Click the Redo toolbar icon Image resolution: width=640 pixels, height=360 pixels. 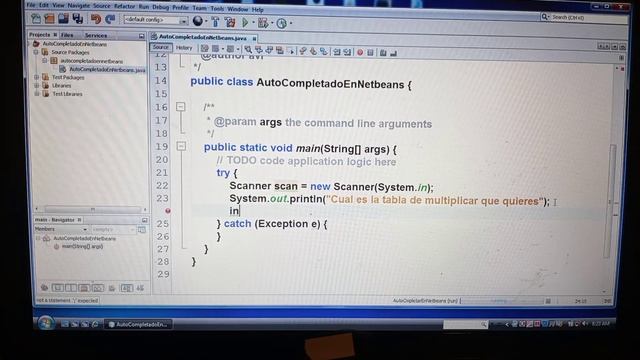pyautogui.click(x=110, y=19)
